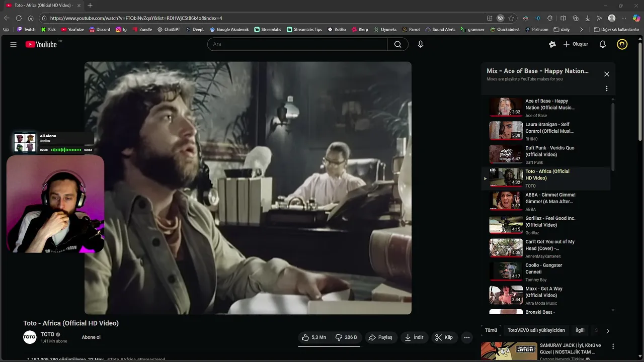Play Can't Get You out of My Head cover
The width and height of the screenshot is (644, 362).
pos(545,249)
